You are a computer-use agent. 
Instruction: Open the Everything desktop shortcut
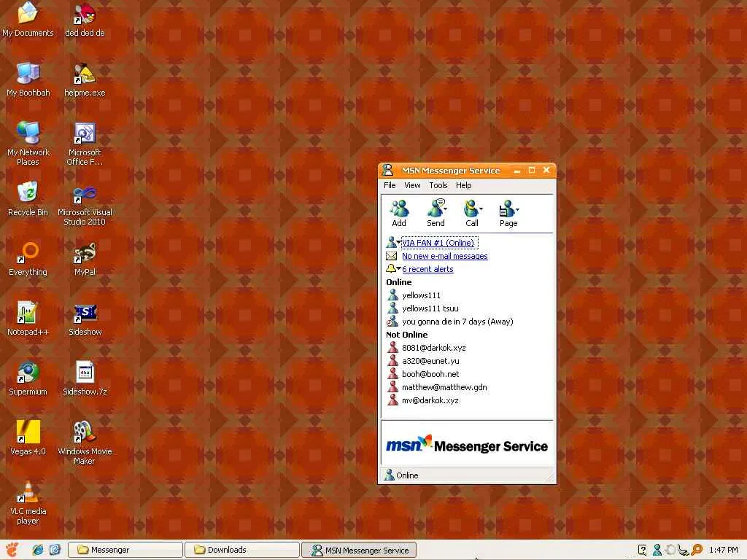(x=28, y=259)
